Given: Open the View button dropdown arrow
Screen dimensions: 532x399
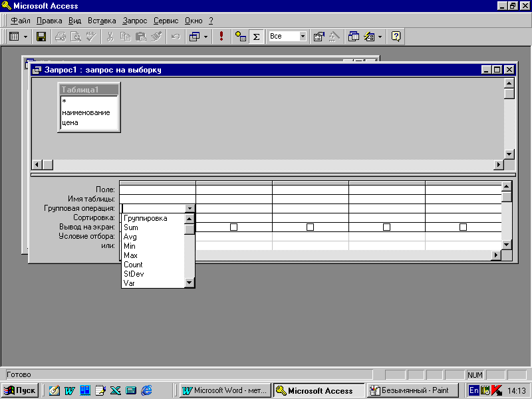Looking at the screenshot, I should (x=25, y=37).
